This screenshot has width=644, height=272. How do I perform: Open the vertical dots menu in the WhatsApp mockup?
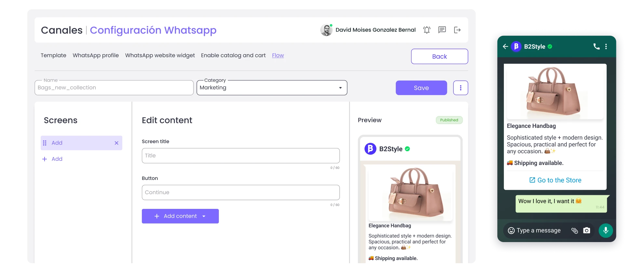coord(606,47)
